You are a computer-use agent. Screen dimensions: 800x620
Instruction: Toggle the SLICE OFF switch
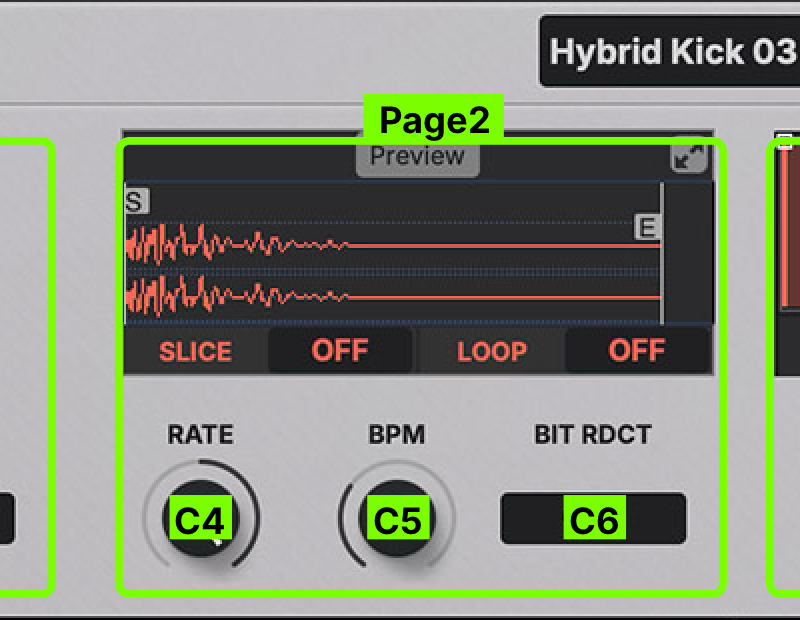click(340, 351)
